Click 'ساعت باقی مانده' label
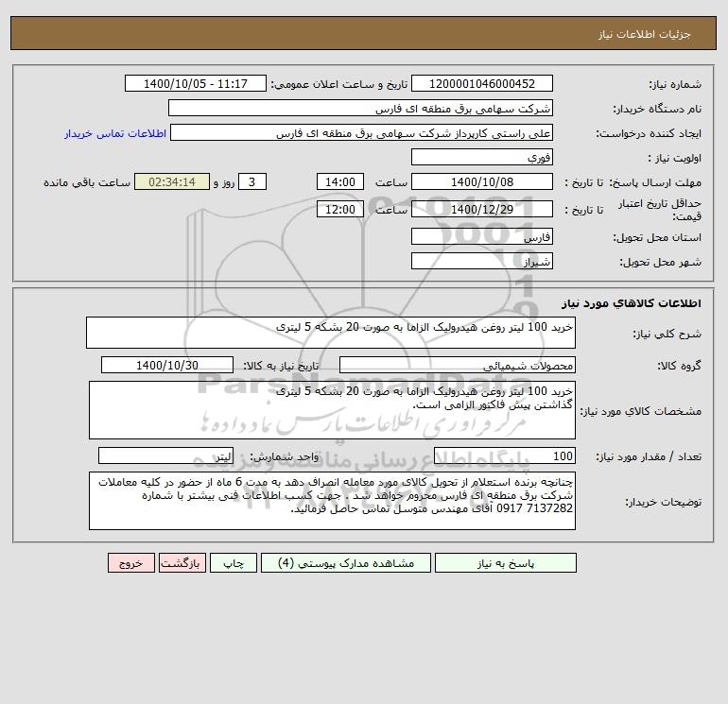 tap(87, 182)
